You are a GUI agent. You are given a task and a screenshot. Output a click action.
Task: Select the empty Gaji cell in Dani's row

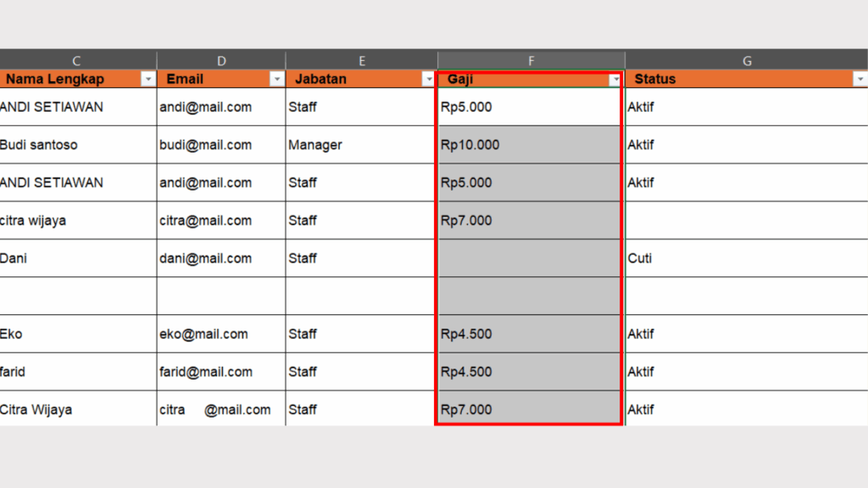(x=530, y=258)
